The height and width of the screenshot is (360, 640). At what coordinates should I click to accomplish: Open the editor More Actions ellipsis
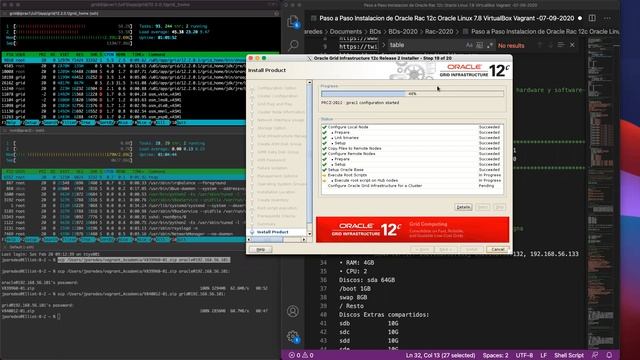(607, 18)
